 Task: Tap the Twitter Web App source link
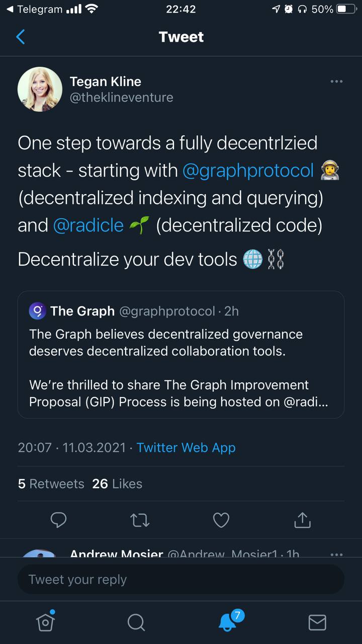(x=186, y=447)
